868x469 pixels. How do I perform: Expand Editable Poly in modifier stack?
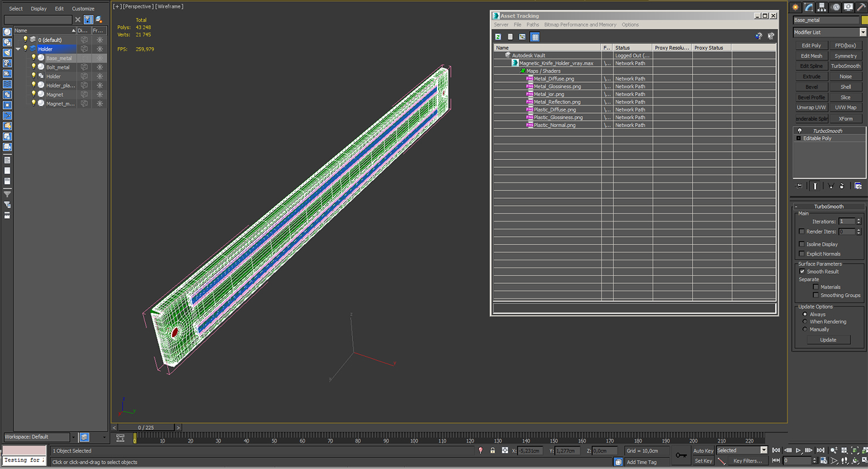pyautogui.click(x=798, y=138)
